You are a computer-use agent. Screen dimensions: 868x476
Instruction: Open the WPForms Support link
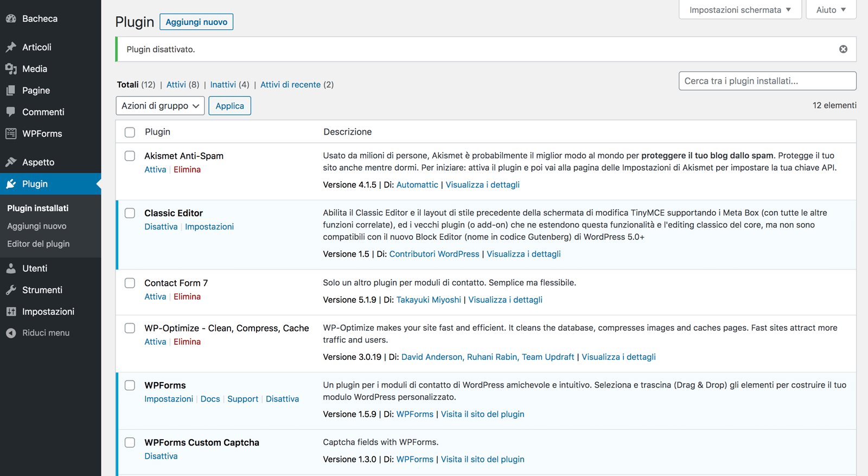[243, 399]
